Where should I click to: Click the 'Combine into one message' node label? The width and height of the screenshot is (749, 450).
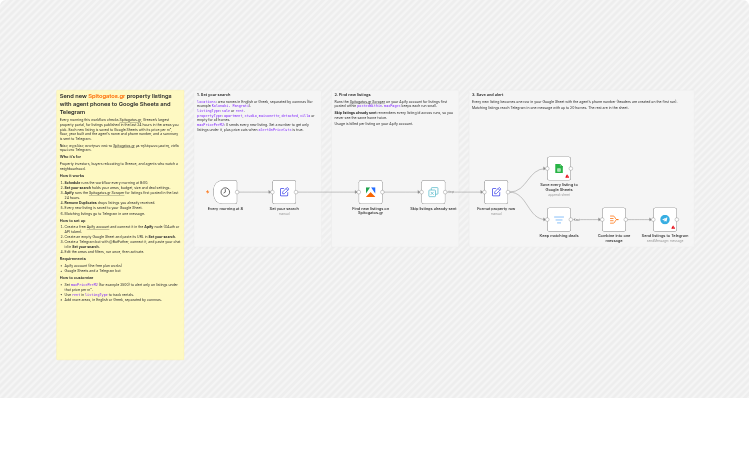pos(614,238)
